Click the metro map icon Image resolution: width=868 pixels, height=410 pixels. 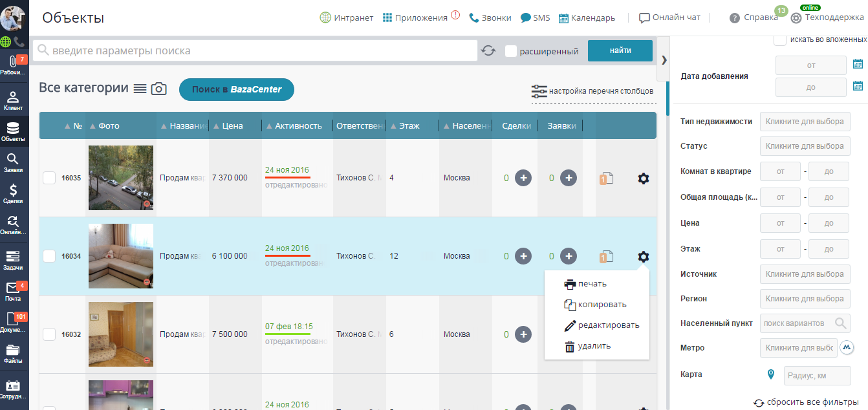pyautogui.click(x=847, y=348)
